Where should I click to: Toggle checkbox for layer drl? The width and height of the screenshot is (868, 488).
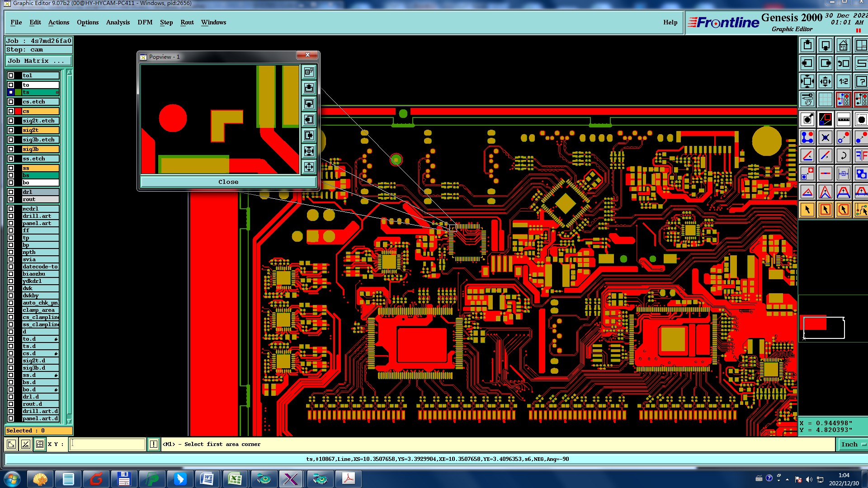tap(11, 192)
